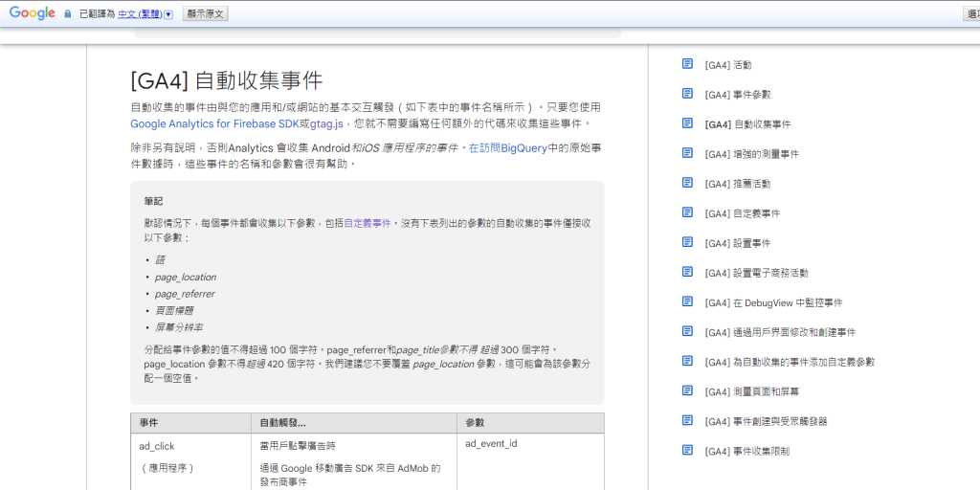Open the [GA4] 活動 article link
Viewport: 980px width, 490px height.
(x=728, y=65)
